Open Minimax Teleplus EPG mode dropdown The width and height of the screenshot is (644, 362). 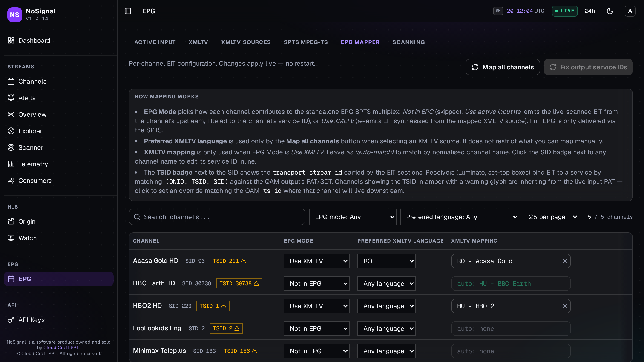pyautogui.click(x=316, y=351)
